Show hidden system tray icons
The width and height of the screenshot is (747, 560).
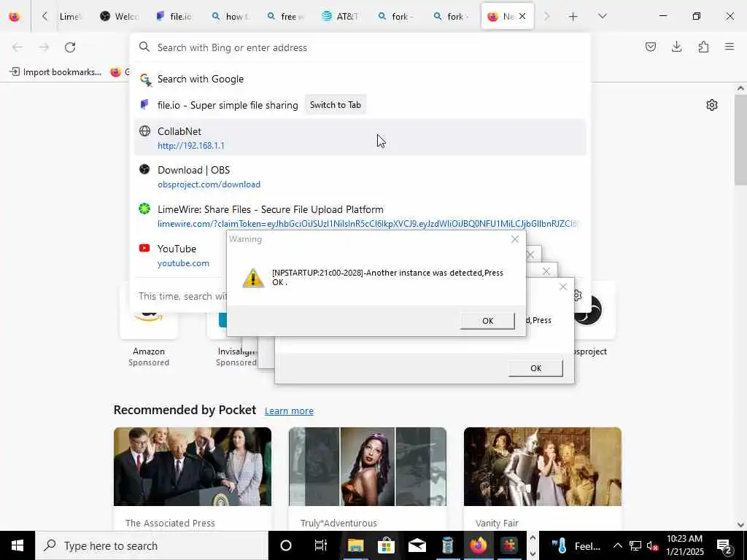[x=617, y=545]
